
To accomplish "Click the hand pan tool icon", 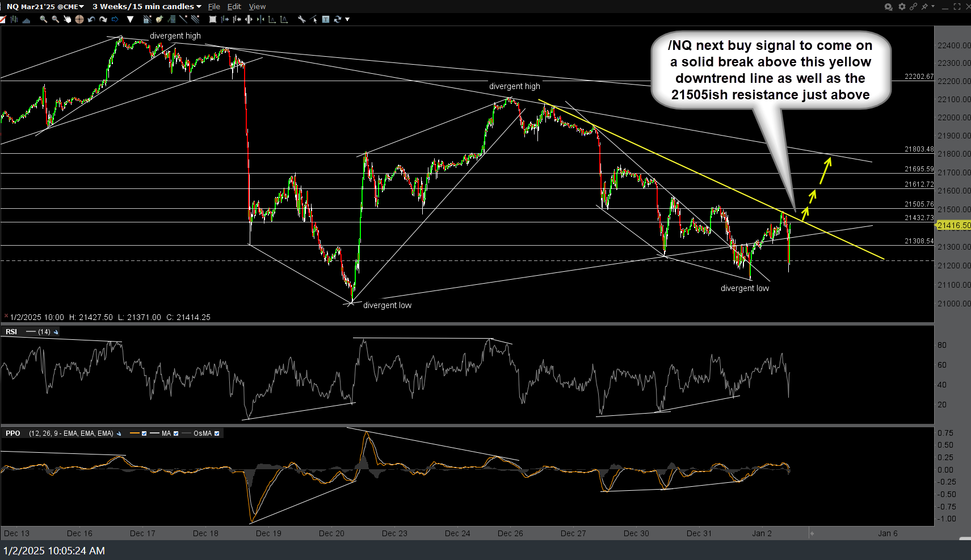I will pyautogui.click(x=67, y=19).
